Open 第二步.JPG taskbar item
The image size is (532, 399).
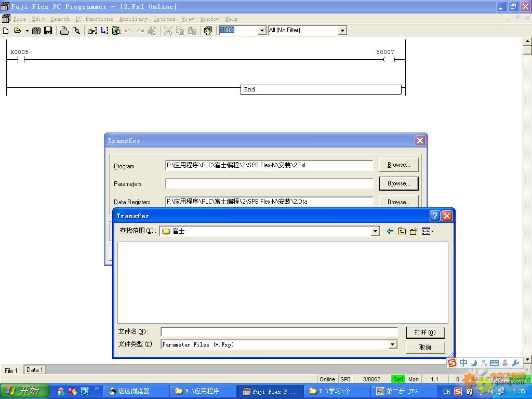[404, 391]
